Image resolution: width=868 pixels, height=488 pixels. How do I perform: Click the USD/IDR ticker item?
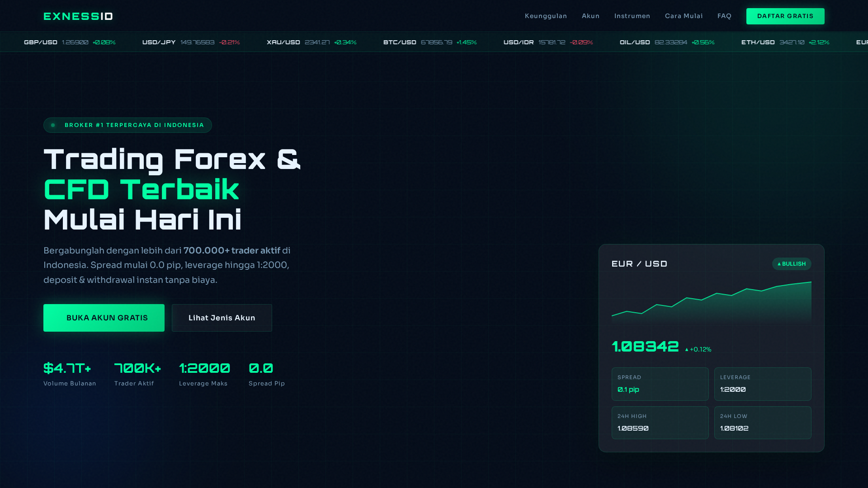pyautogui.click(x=548, y=42)
